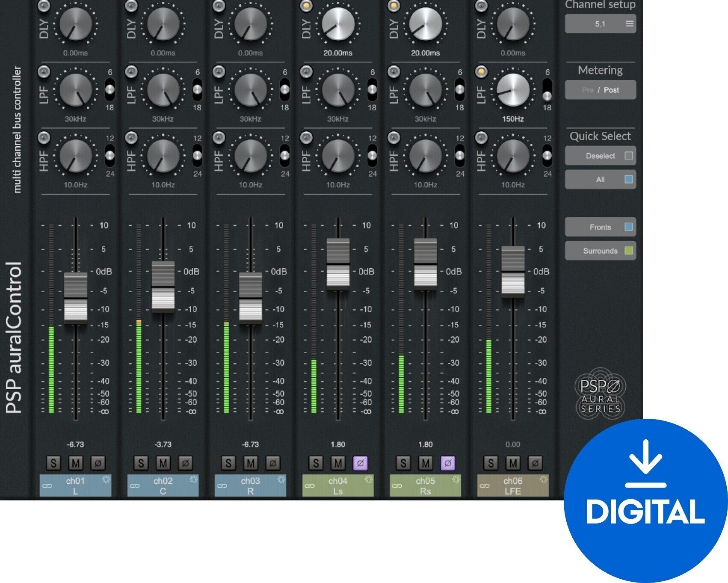
Task: Disable LPF on channel ch06 LFE
Action: pos(481,71)
